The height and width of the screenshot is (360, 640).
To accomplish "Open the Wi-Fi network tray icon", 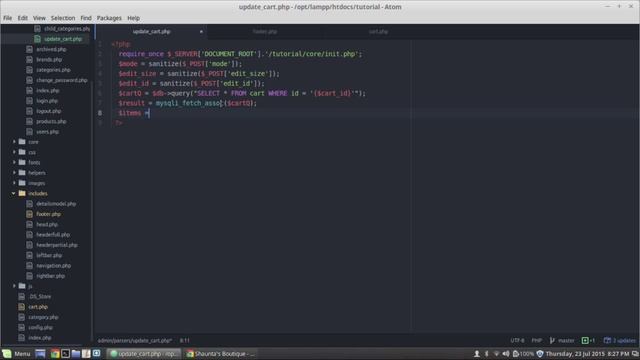I will pos(496,353).
